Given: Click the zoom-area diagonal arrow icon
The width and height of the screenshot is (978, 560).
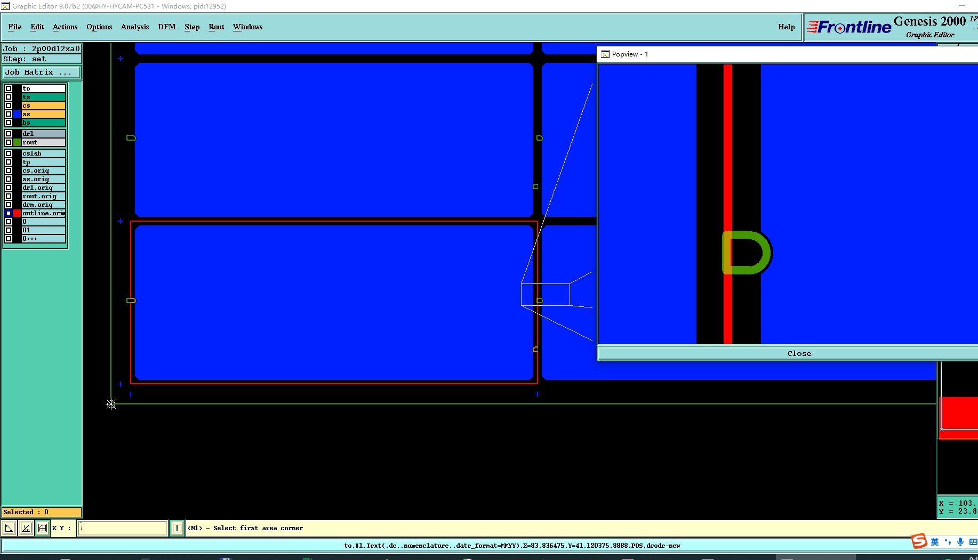Looking at the screenshot, I should 9,528.
